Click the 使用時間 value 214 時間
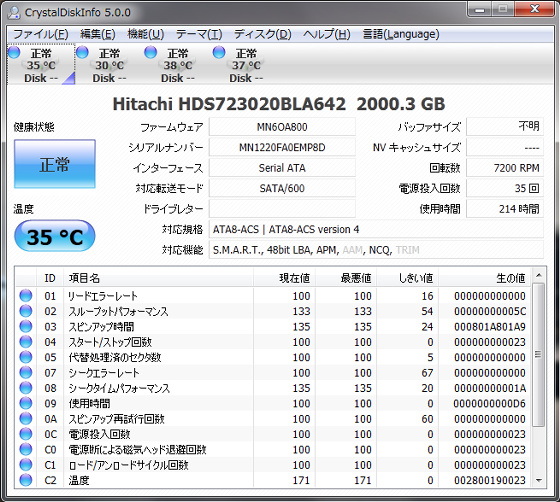The image size is (560, 502). pyautogui.click(x=505, y=209)
